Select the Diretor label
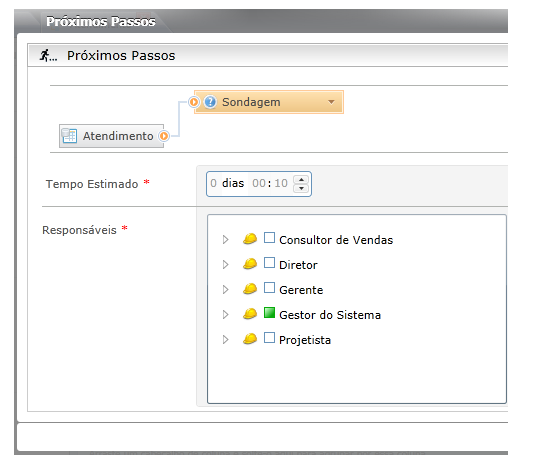 tap(298, 265)
